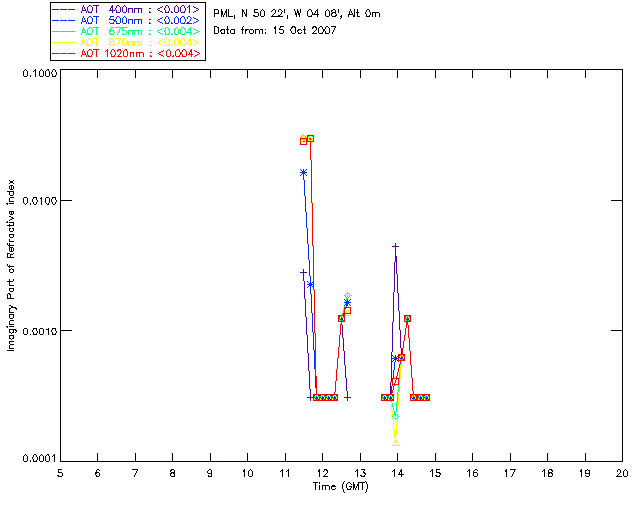Click x-axis tick label 5
640x512 pixels.
point(60,474)
